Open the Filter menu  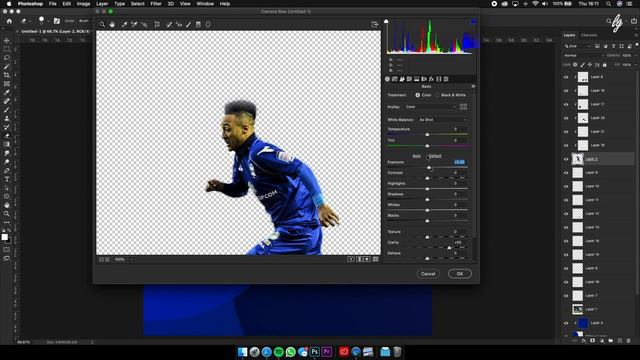(x=156, y=4)
